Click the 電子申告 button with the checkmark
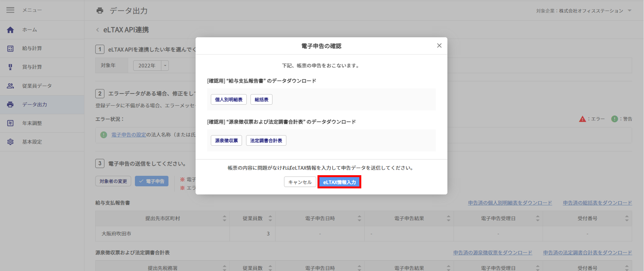 (152, 181)
